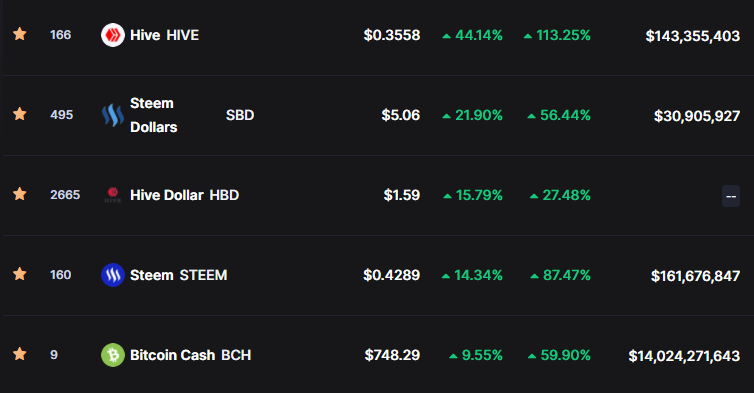Click the $748.29 Bitcoin Cash price
Image resolution: width=754 pixels, height=393 pixels.
coord(392,355)
